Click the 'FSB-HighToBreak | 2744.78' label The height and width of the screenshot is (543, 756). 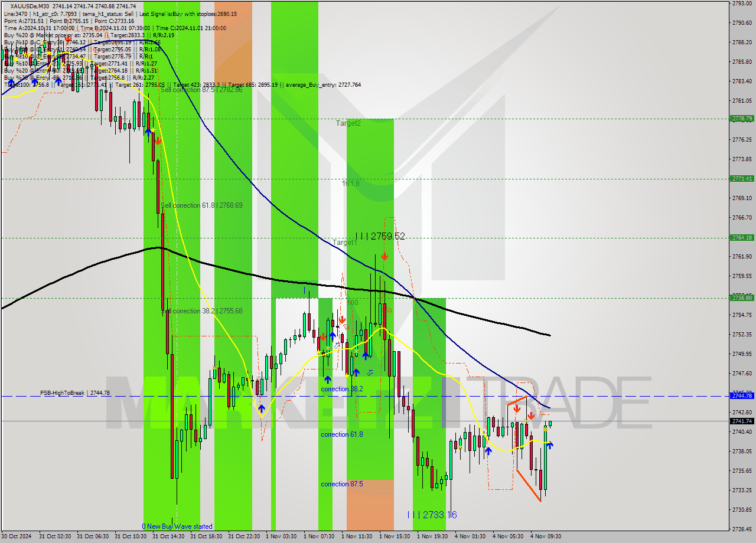tap(75, 392)
